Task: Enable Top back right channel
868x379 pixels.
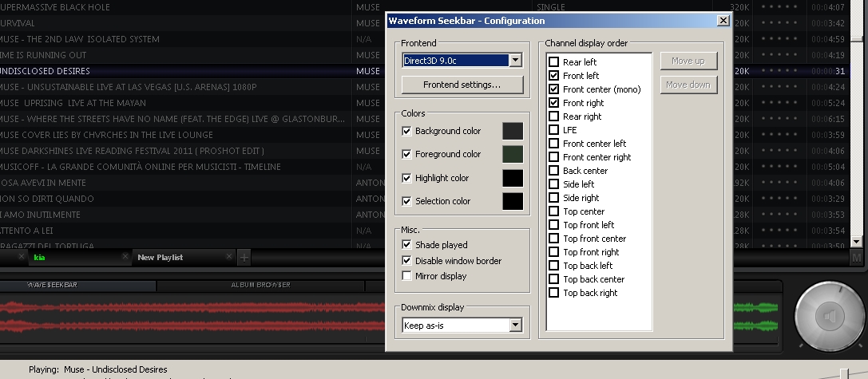Action: 553,292
